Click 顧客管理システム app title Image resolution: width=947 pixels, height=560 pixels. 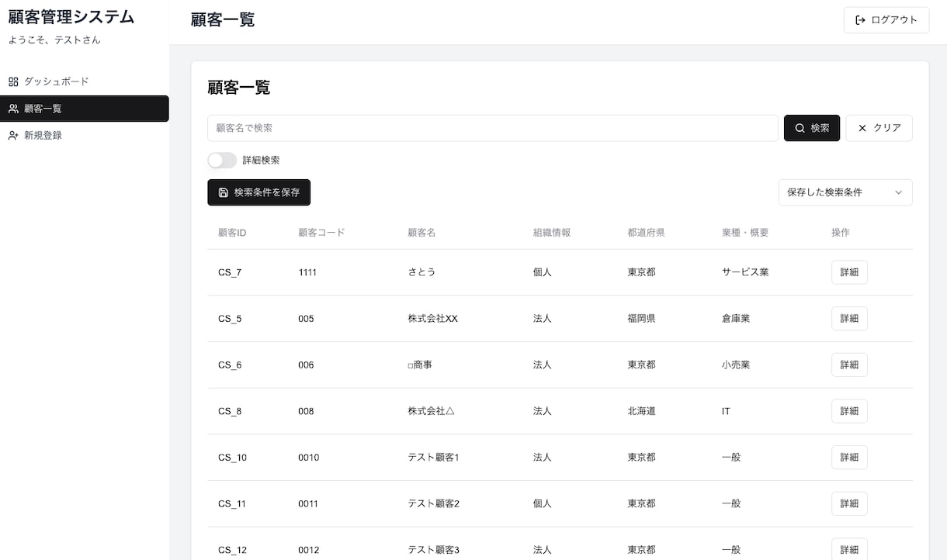point(71,17)
